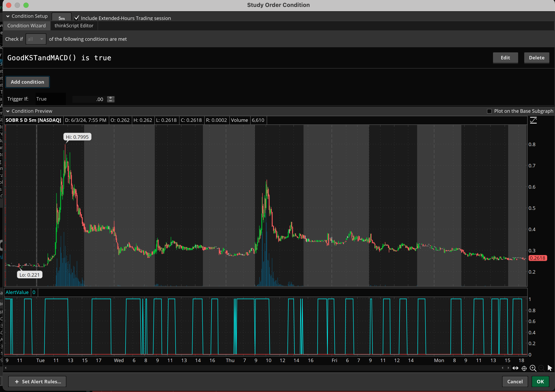Collapse the Condition Setup section
The height and width of the screenshot is (392, 555).
pyautogui.click(x=8, y=16)
